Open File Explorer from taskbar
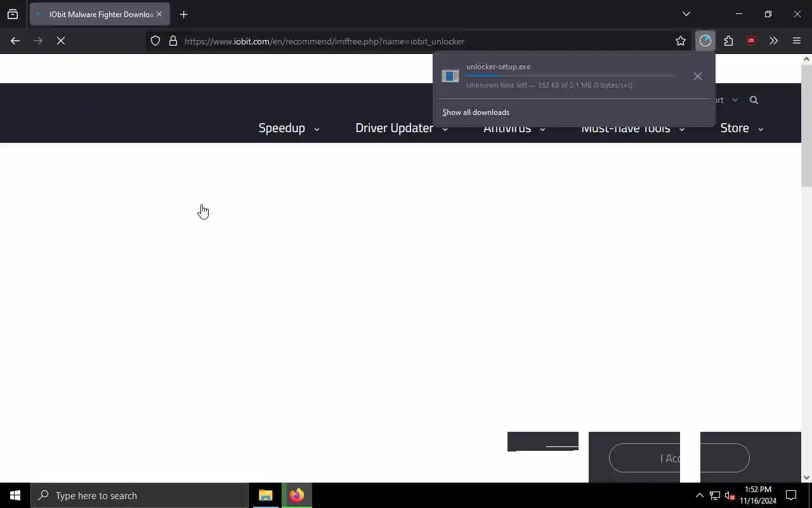812x508 pixels. 266,495
